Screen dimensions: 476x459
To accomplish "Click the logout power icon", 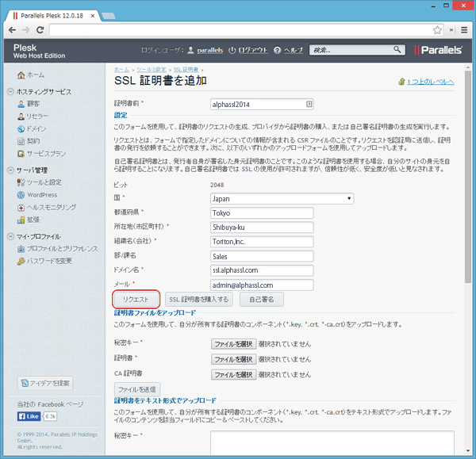I will [x=232, y=50].
